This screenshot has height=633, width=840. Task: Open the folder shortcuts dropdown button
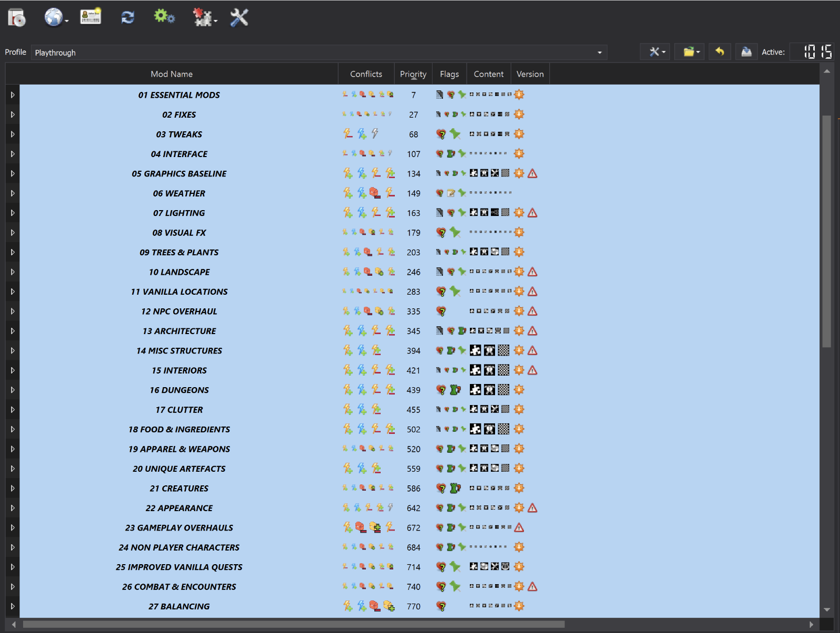689,51
